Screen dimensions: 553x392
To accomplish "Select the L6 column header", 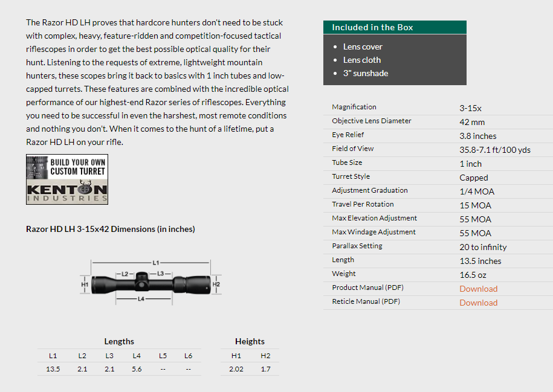I will (189, 356).
